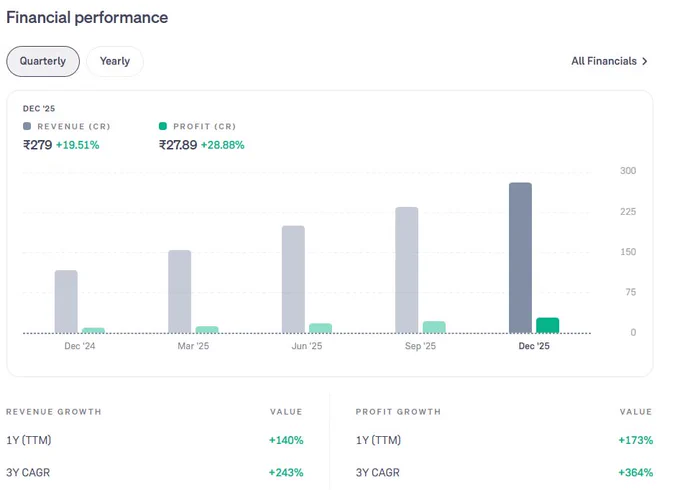680x490 pixels.
Task: Select the Jun '25 profit bar
Action: pyautogui.click(x=320, y=328)
